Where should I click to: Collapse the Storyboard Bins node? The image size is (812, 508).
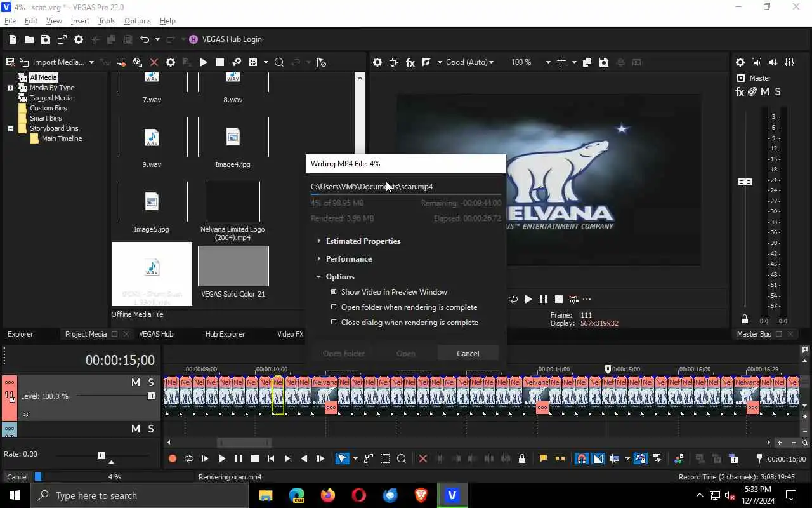pos(10,128)
